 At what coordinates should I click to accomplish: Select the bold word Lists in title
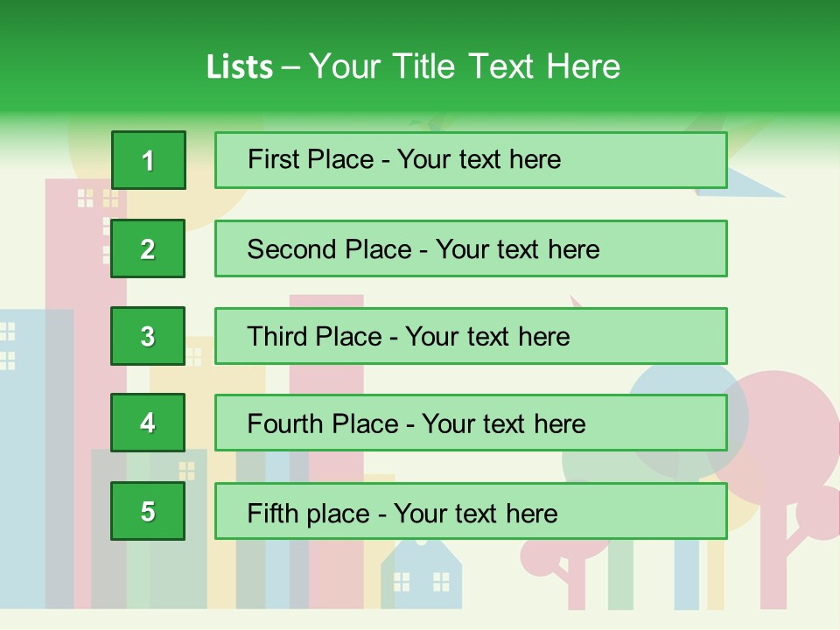[x=240, y=67]
